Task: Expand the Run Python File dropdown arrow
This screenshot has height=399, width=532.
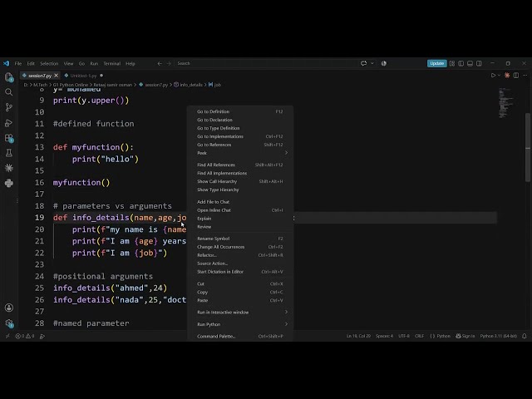Action: tap(499, 76)
